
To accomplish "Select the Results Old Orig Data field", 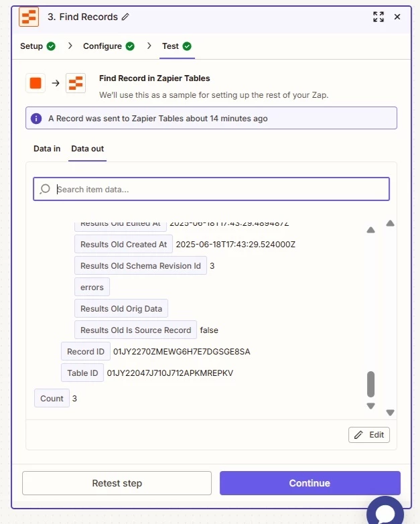I will coord(121,308).
